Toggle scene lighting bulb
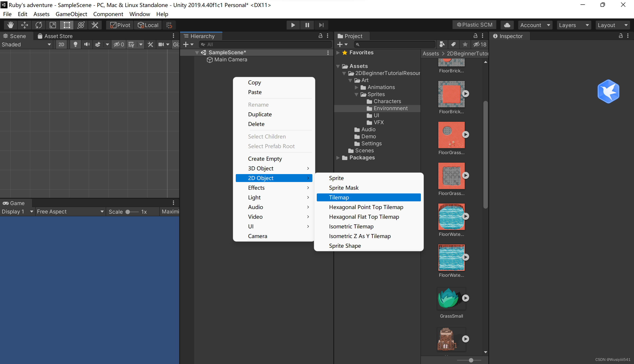This screenshot has width=634, height=364. pyautogui.click(x=75, y=44)
